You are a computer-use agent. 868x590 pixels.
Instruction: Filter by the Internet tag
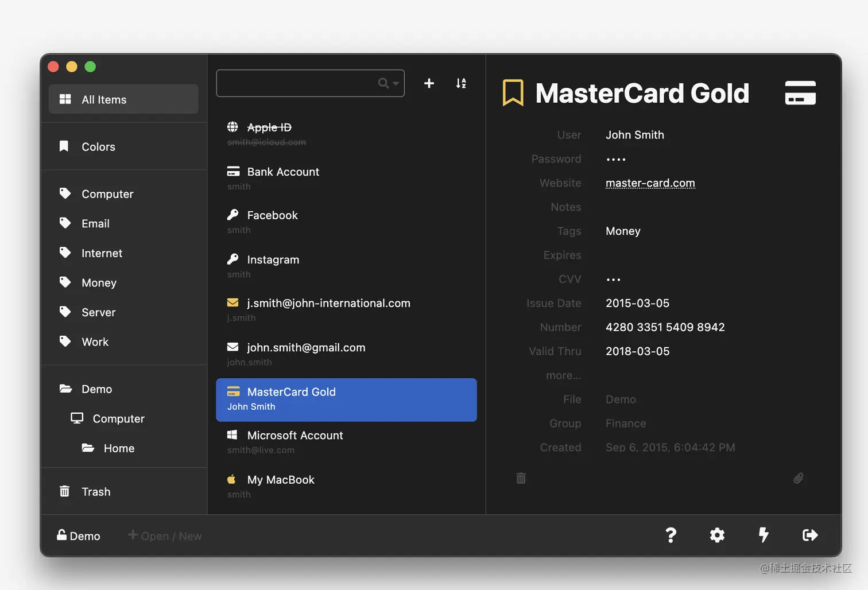(x=123, y=253)
